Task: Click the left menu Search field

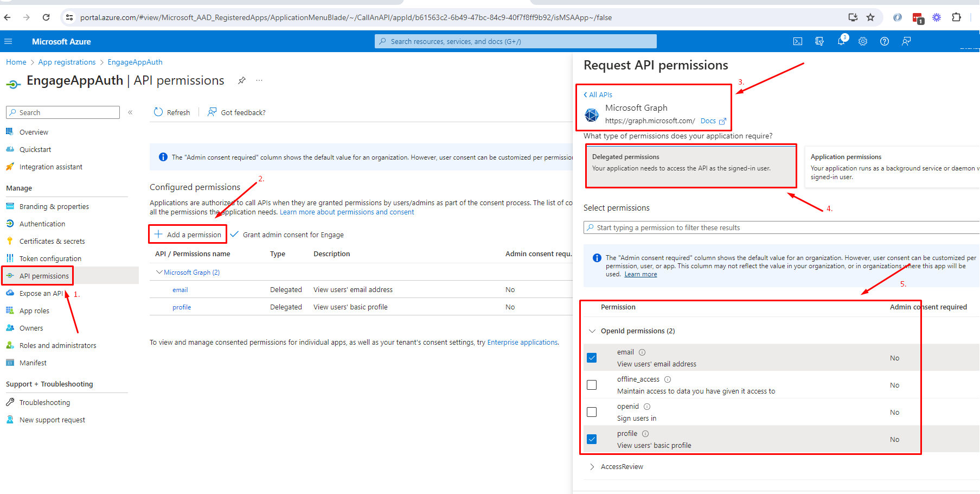Action: click(x=63, y=112)
